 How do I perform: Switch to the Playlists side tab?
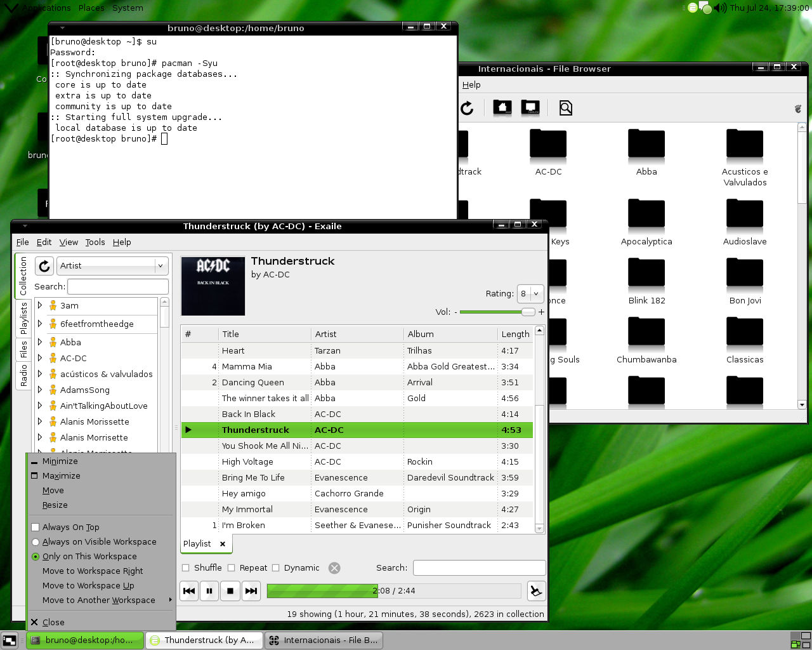click(23, 319)
